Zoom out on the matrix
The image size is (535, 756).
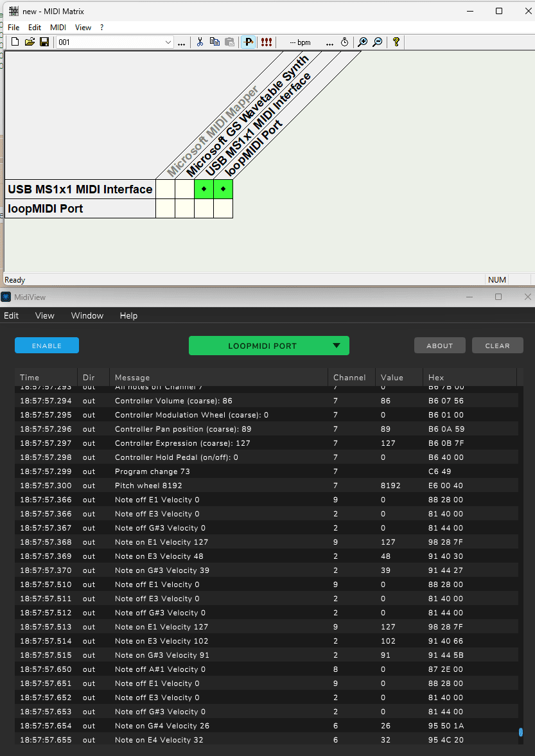tap(378, 42)
